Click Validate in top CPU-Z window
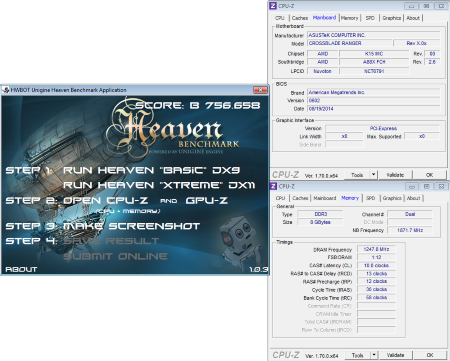 (395, 175)
